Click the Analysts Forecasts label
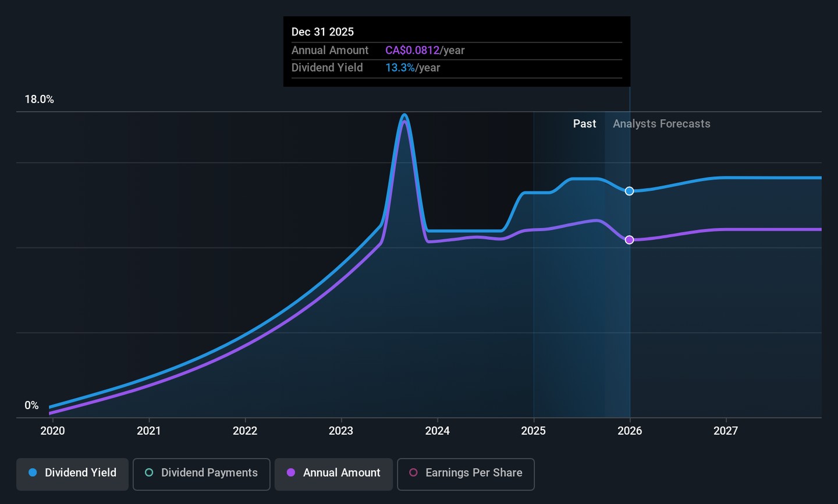 point(661,124)
